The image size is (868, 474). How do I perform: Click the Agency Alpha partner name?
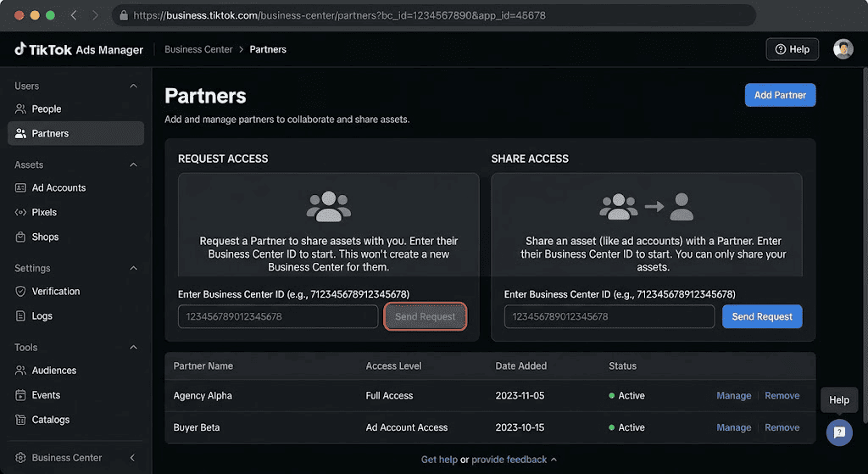click(x=203, y=395)
